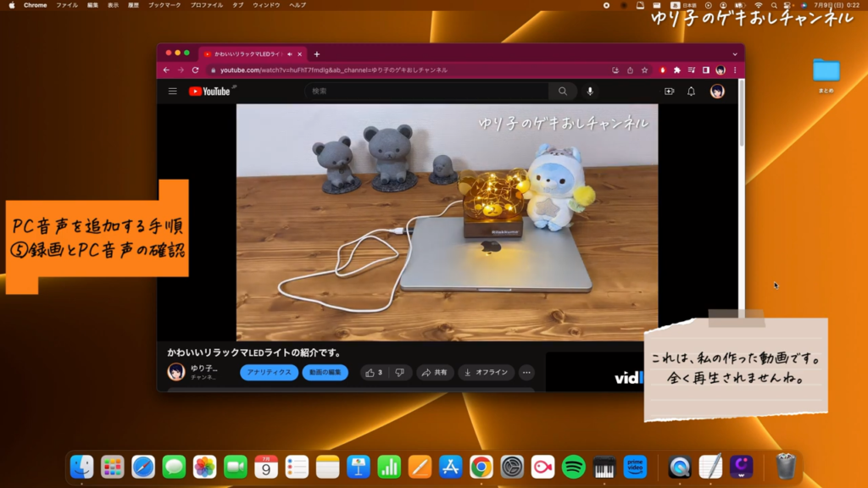Image resolution: width=868 pixels, height=488 pixels.
Task: Mute the tab using its speaker icon
Action: point(290,54)
